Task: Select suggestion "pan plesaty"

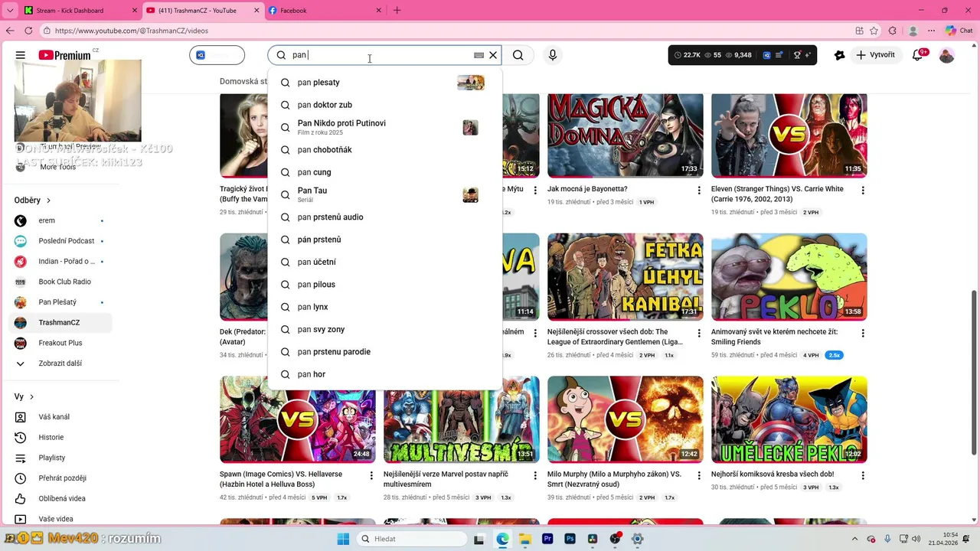Action: coord(384,83)
